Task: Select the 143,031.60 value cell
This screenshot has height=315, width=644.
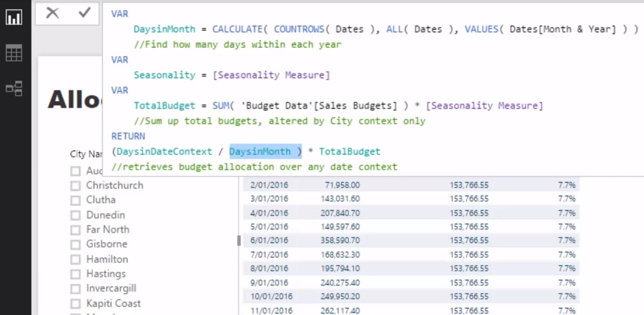Action: pyautogui.click(x=340, y=198)
